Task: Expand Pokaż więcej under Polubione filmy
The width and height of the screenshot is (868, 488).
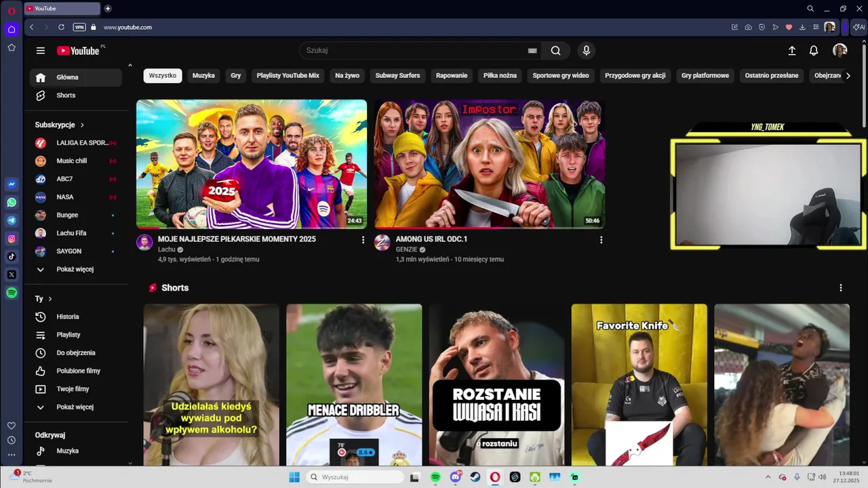Action: [75, 407]
